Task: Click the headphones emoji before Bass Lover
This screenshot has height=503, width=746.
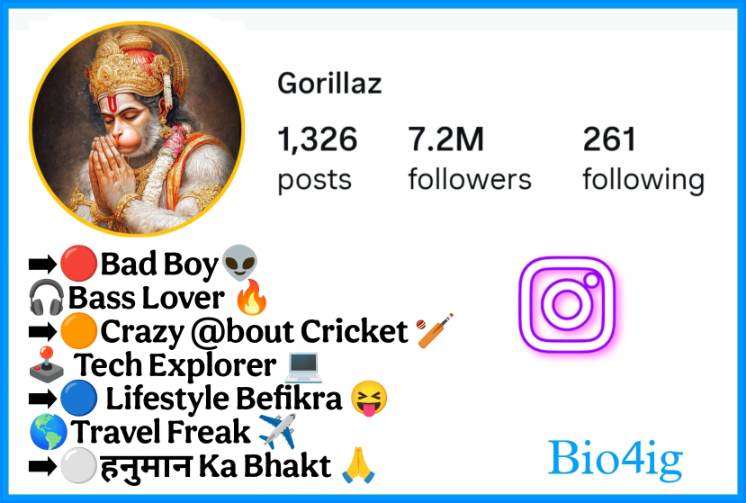Action: 46,297
